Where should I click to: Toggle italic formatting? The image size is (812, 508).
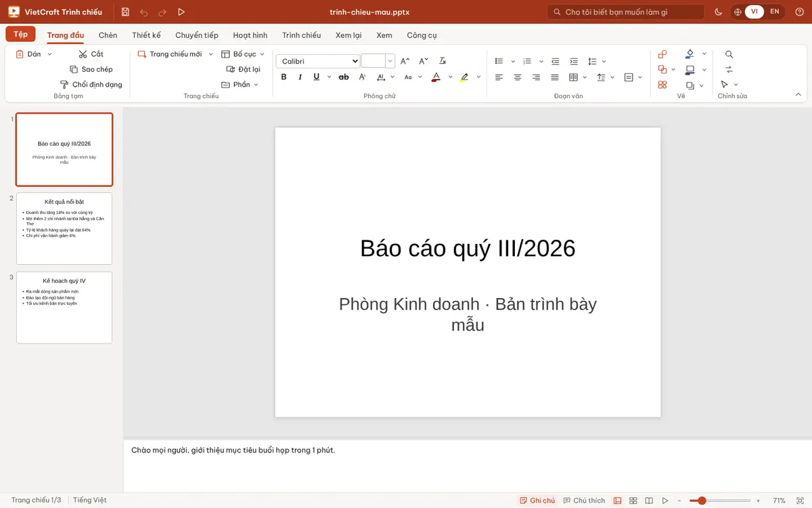[300, 77]
